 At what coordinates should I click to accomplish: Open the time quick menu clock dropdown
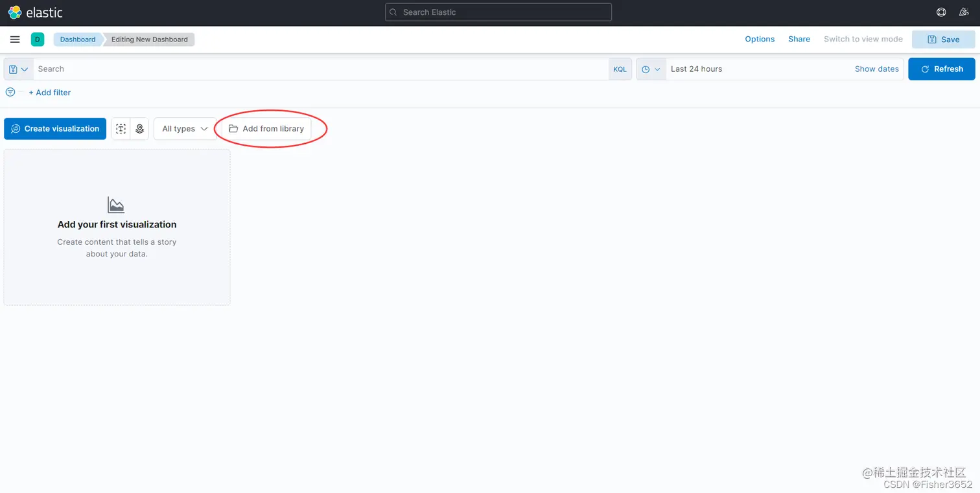(651, 69)
